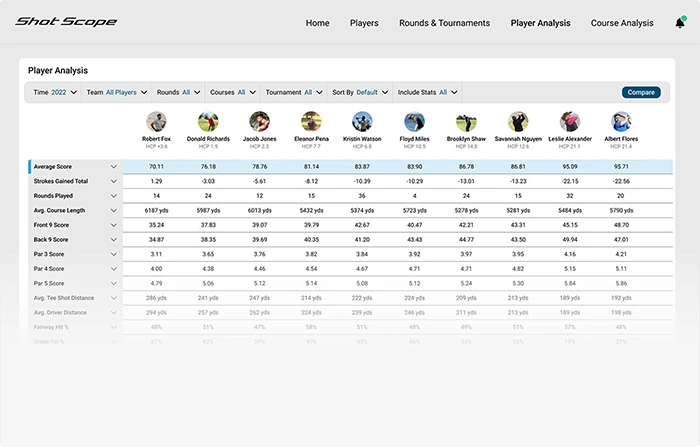700x447 pixels.
Task: Click the Average Score row label
Action: click(x=53, y=167)
